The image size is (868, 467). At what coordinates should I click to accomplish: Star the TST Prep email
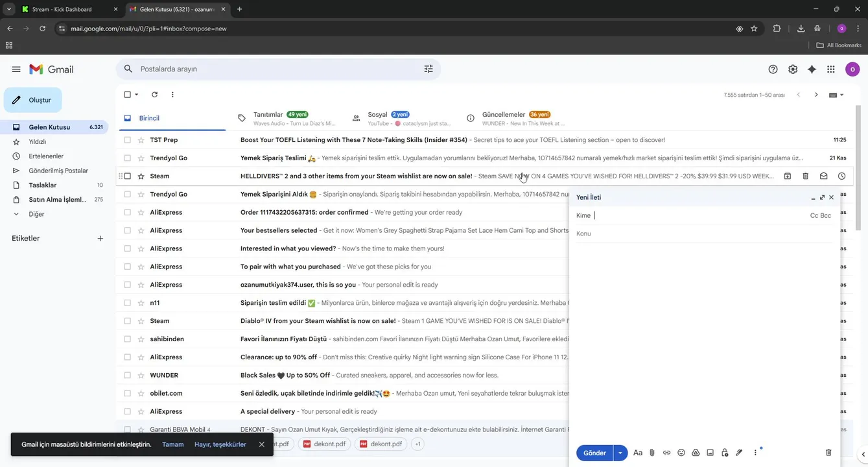click(141, 140)
